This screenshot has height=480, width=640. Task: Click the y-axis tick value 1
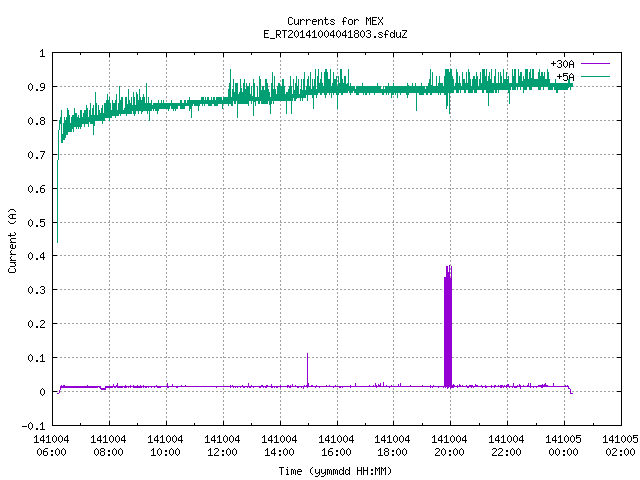point(42,53)
